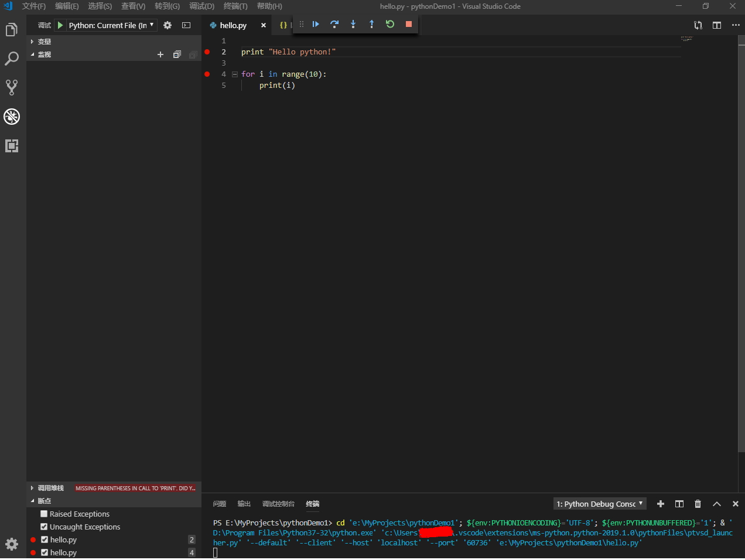Switch to the 问题 panel tab
This screenshot has height=560, width=745.
pyautogui.click(x=220, y=504)
